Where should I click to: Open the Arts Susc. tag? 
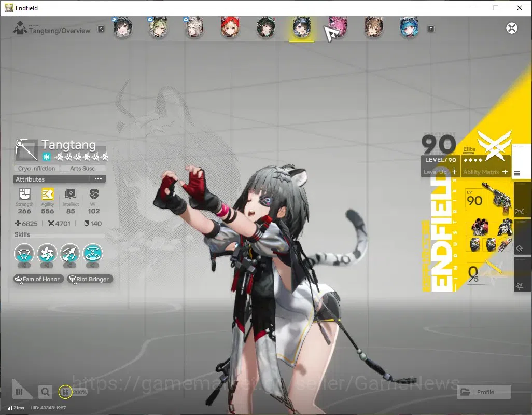coord(83,168)
